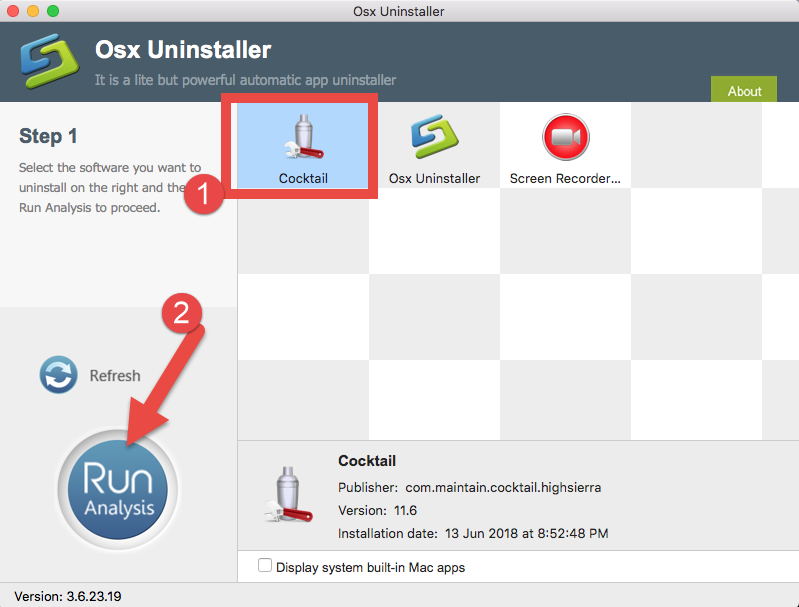
Task: Click the Osx Uninstaller header title
Action: pyautogui.click(x=183, y=50)
